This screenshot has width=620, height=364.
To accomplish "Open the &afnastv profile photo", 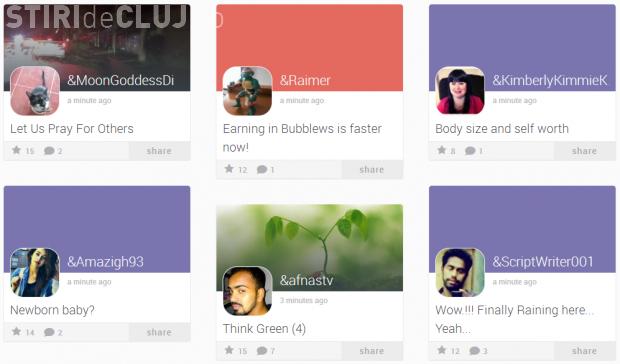I will click(248, 291).
